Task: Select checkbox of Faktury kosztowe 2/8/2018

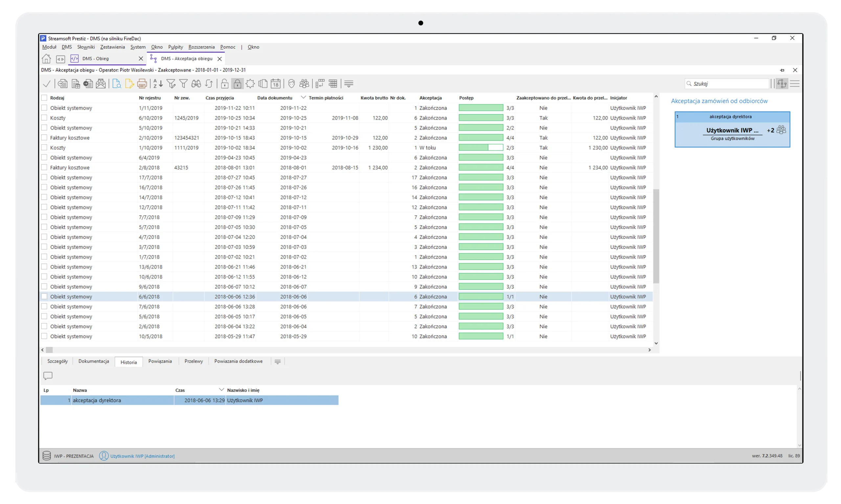Action: tap(44, 167)
